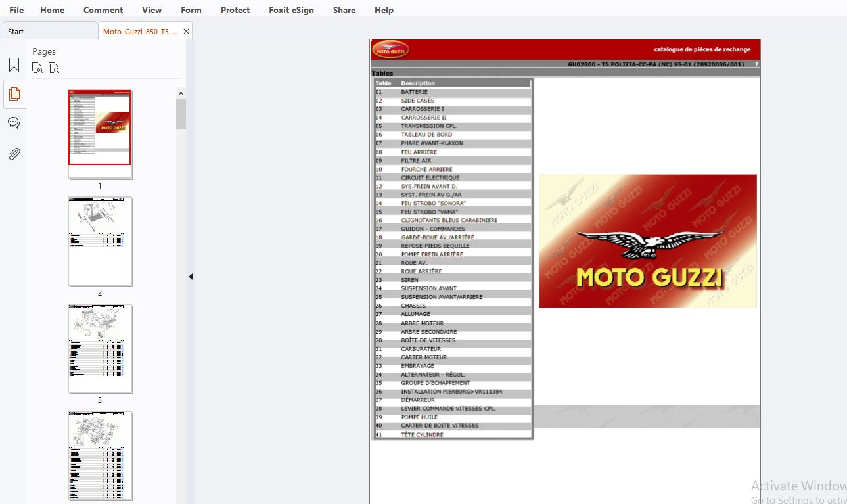Image resolution: width=847 pixels, height=504 pixels.
Task: Click the large Moto Guzzi eagle banner
Action: (x=648, y=241)
